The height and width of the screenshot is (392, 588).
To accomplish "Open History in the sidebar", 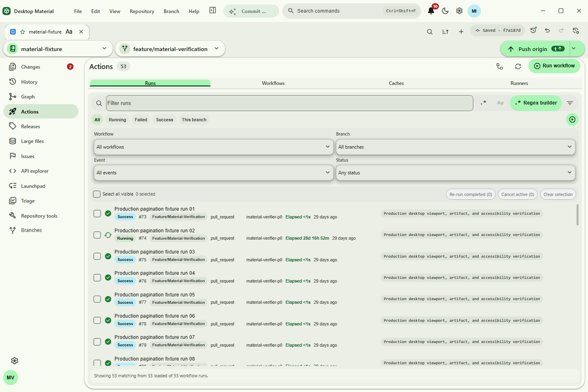I will coord(41,82).
